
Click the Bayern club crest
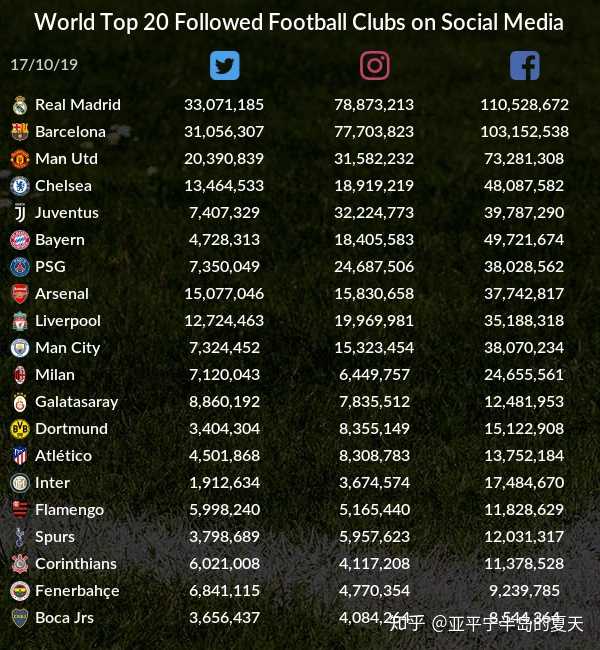pos(20,240)
